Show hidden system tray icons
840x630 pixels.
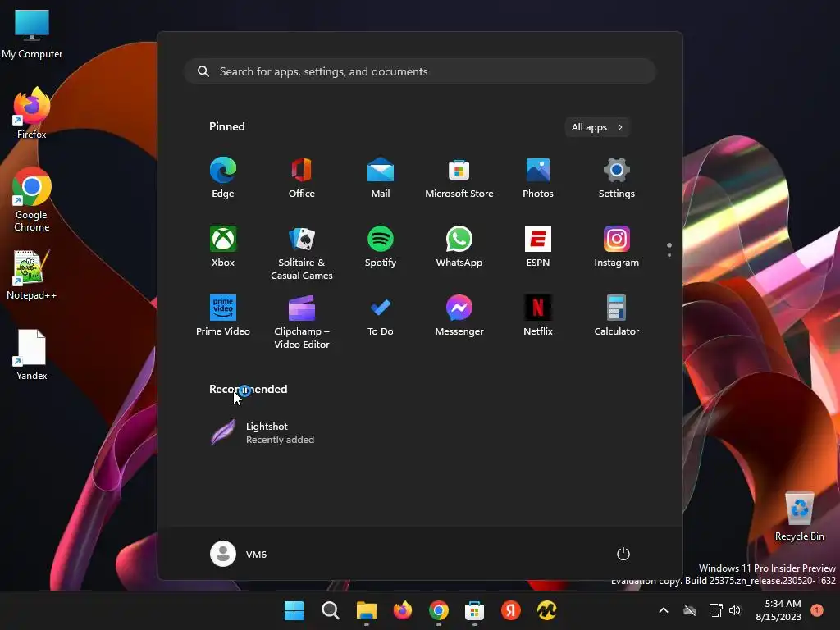click(663, 610)
